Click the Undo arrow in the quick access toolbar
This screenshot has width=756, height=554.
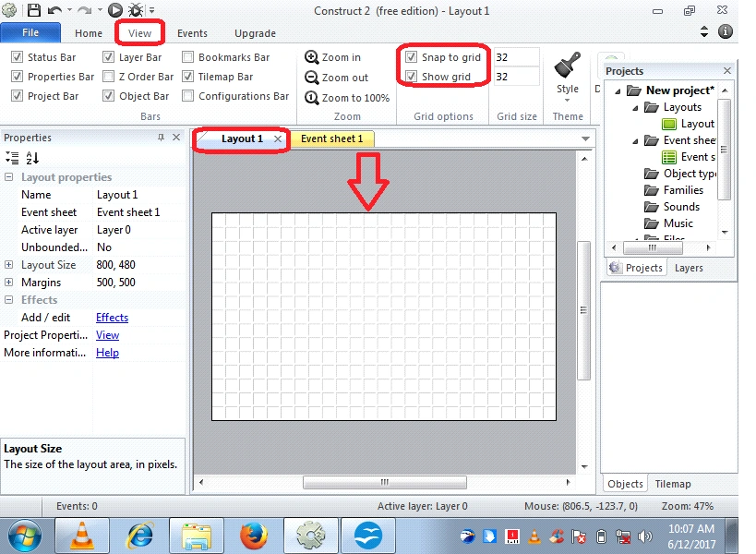(55, 10)
